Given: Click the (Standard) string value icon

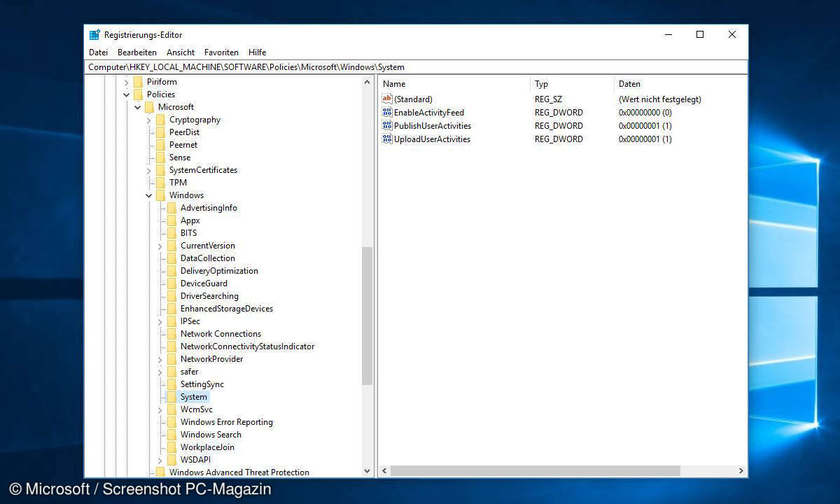Looking at the screenshot, I should (387, 99).
